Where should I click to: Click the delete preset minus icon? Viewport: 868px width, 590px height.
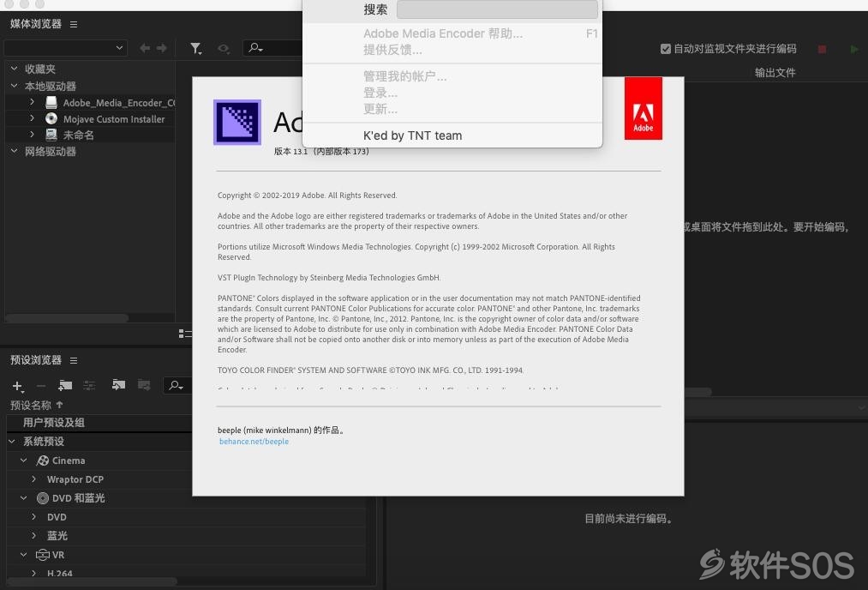click(41, 386)
